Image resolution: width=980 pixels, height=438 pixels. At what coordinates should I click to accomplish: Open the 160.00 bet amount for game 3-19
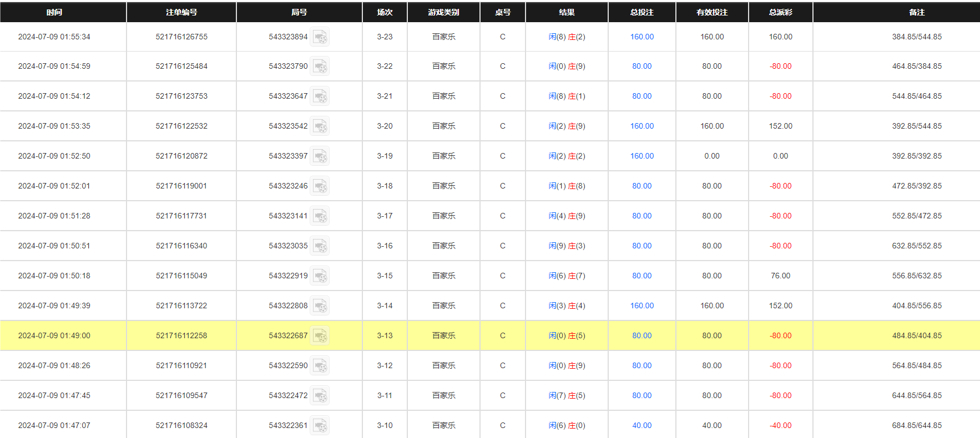click(641, 156)
